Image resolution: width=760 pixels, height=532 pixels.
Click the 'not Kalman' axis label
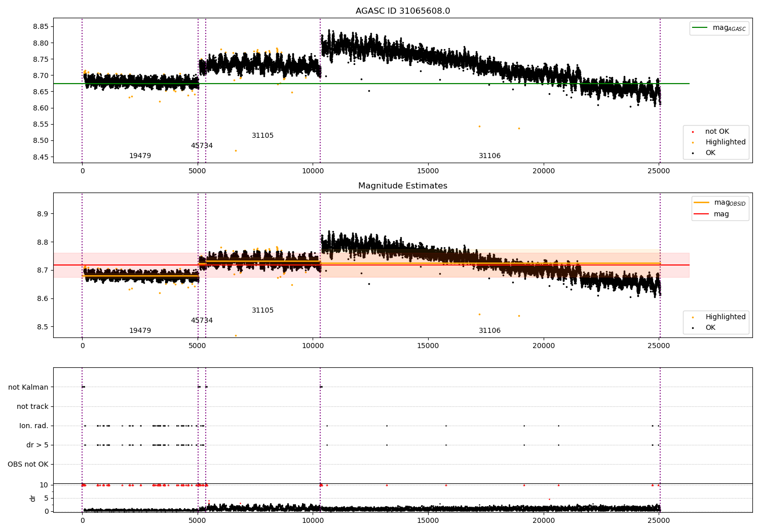tap(28, 387)
